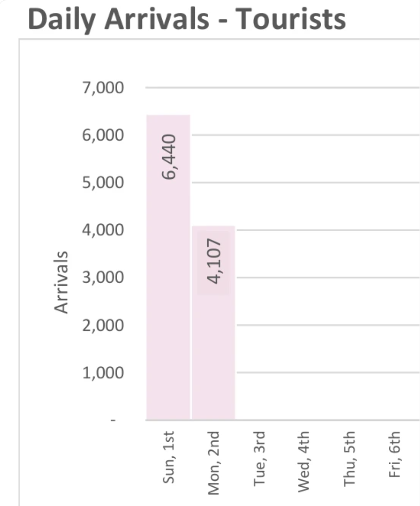This screenshot has height=506, width=420.
Task: Click the 7,000 y-axis tick label
Action: [102, 87]
